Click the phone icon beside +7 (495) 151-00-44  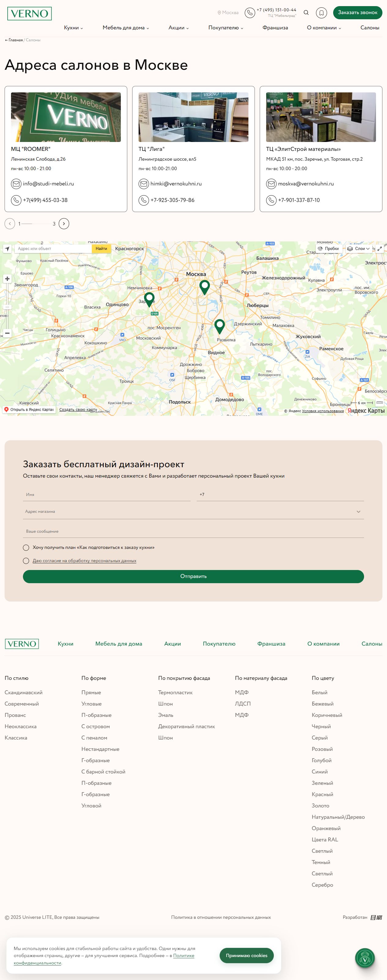point(250,13)
